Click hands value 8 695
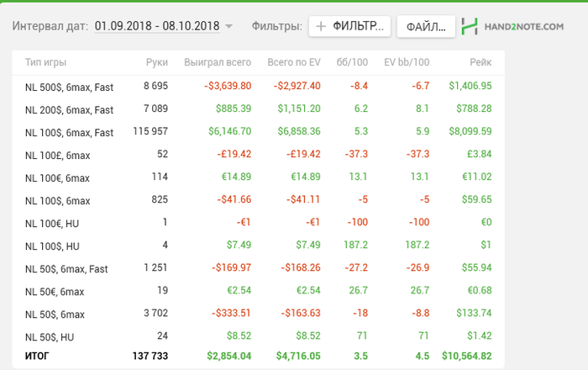 (x=155, y=86)
